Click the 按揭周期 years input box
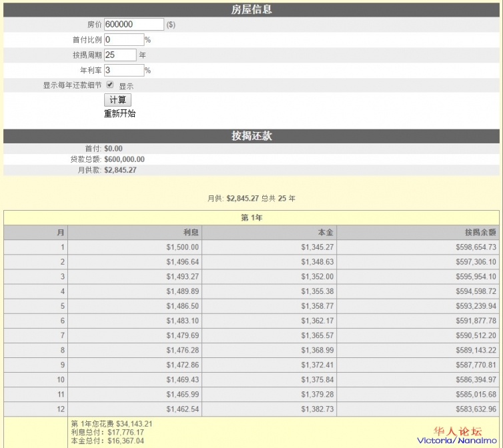Viewport: 503px width, 448px height. click(120, 55)
